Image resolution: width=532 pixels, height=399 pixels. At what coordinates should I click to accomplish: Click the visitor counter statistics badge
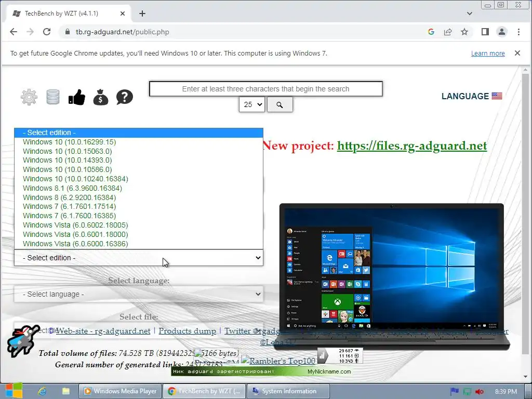pyautogui.click(x=340, y=355)
